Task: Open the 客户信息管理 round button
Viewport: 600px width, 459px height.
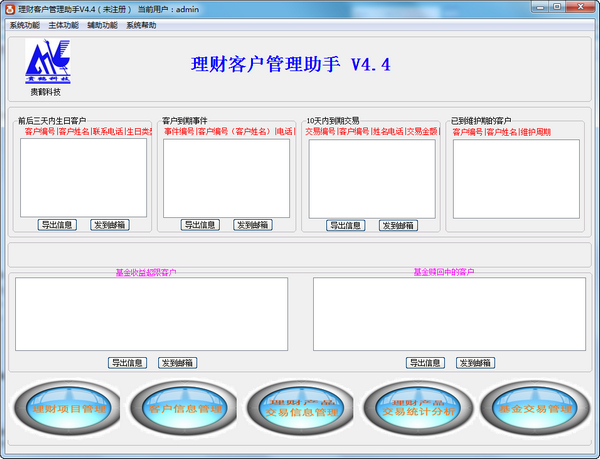Action: pyautogui.click(x=184, y=408)
